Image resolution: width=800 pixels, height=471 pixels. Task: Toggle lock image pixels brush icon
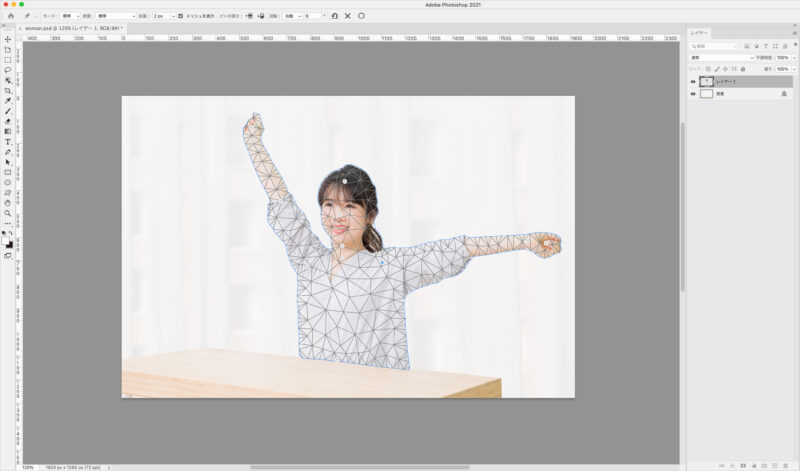717,69
